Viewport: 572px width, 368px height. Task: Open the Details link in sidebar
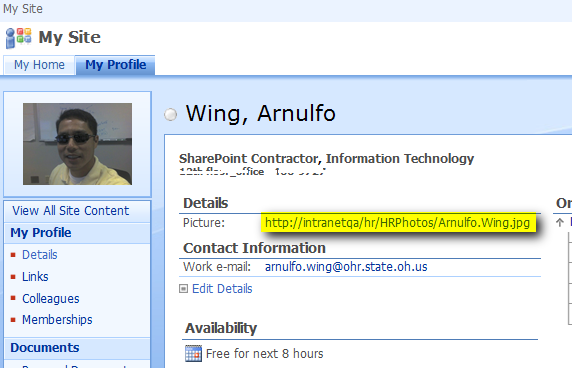[40, 255]
